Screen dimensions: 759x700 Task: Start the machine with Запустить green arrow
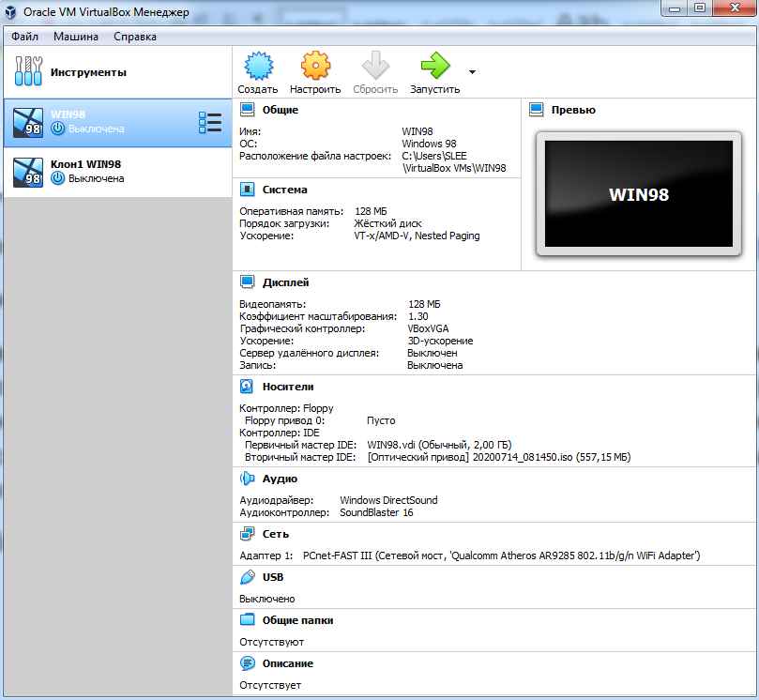[435, 66]
